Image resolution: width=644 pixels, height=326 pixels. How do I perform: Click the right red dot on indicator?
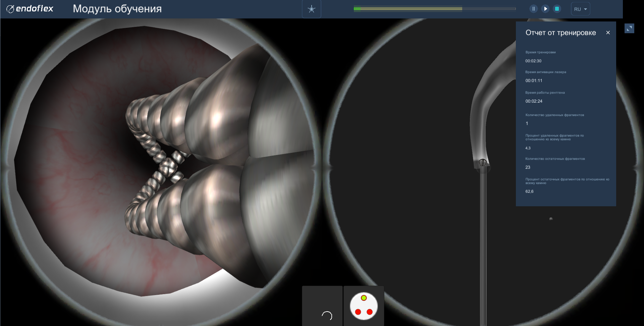370,312
